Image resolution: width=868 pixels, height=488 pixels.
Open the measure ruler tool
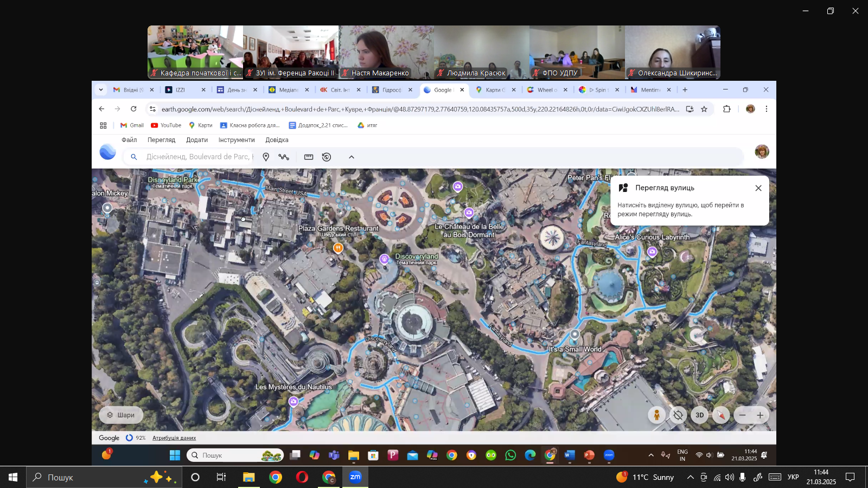pyautogui.click(x=309, y=157)
